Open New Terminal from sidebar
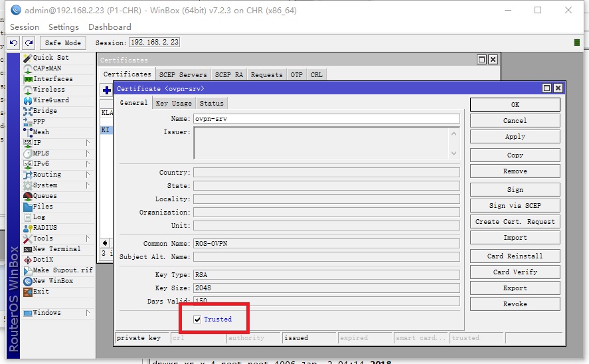 (x=56, y=249)
